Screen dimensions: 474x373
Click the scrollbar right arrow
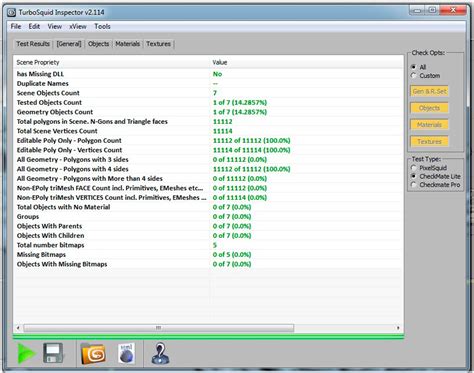coord(398,328)
